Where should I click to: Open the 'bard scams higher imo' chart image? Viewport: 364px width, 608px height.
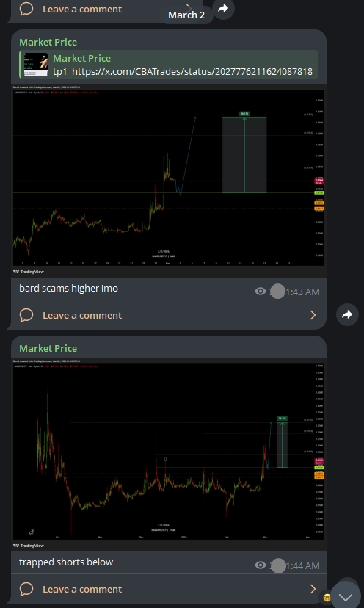point(169,180)
